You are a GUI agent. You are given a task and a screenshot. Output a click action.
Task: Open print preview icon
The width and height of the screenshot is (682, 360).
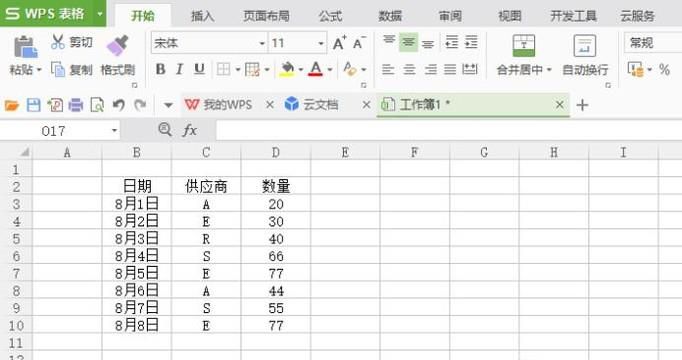pyautogui.click(x=97, y=105)
